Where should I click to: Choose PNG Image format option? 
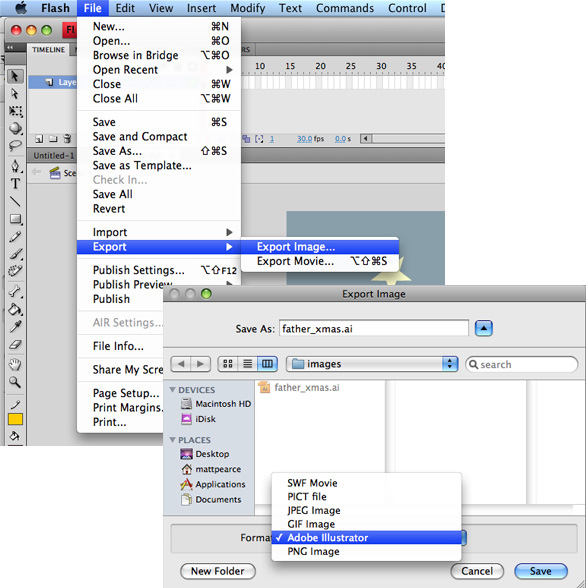(367, 551)
